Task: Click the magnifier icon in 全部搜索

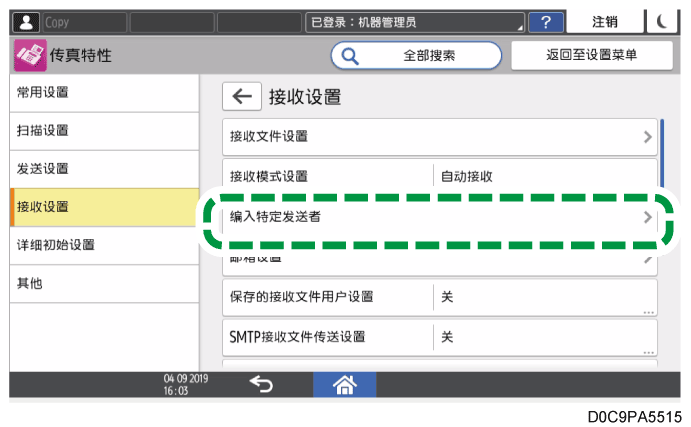Action: (x=351, y=56)
